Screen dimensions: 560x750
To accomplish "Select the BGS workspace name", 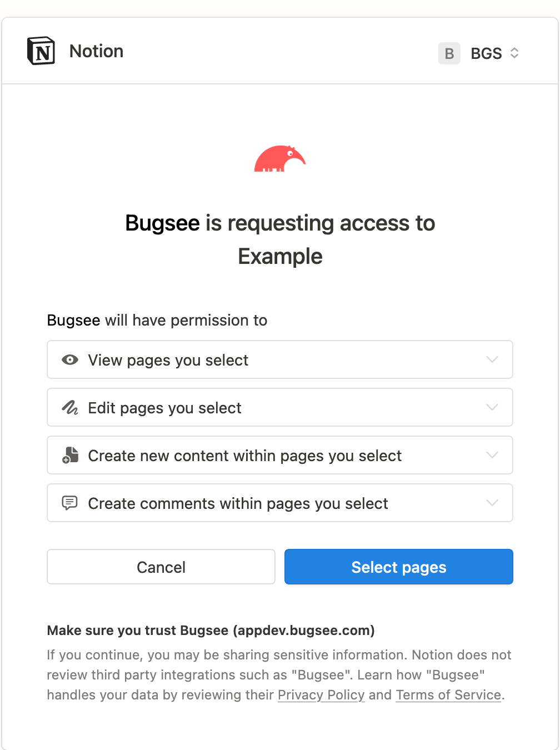I will click(487, 53).
